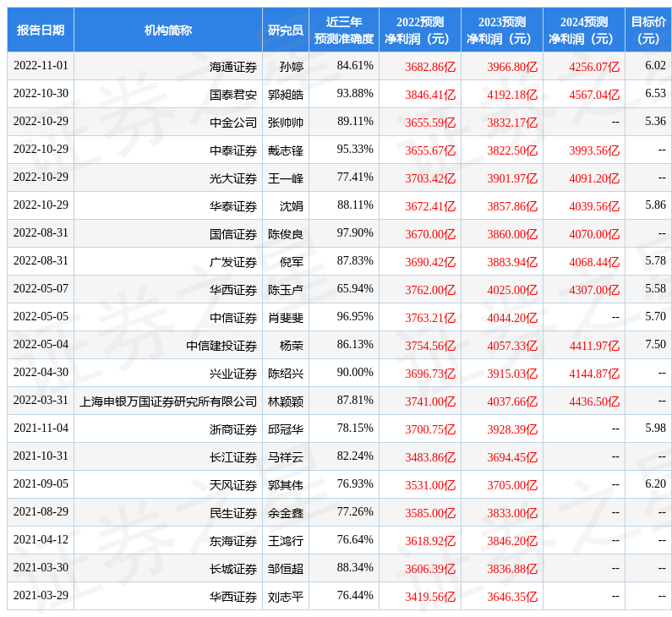The width and height of the screenshot is (672, 617).
Task: Click institution name 中信证券
Action: tap(233, 318)
